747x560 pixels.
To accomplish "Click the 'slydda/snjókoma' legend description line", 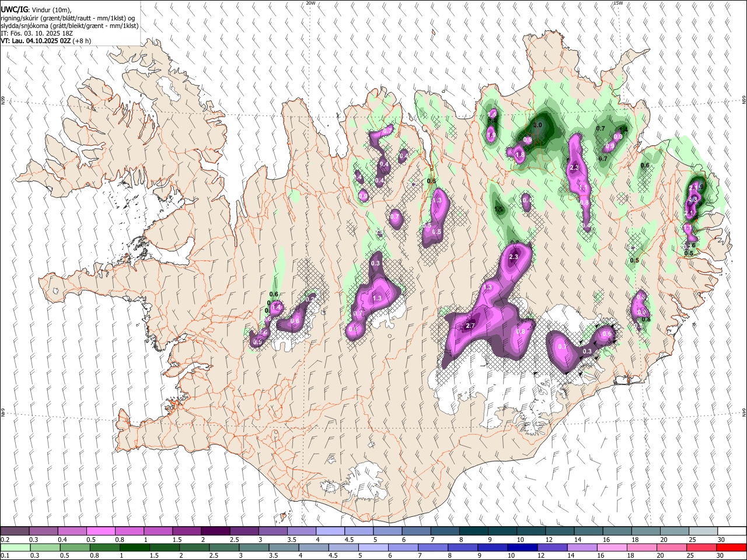I will (69, 26).
